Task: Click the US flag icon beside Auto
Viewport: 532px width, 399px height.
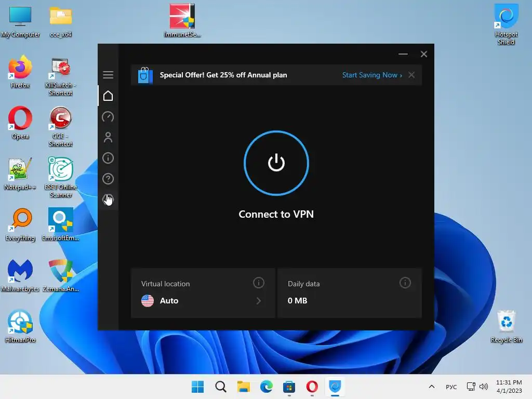Action: click(148, 301)
